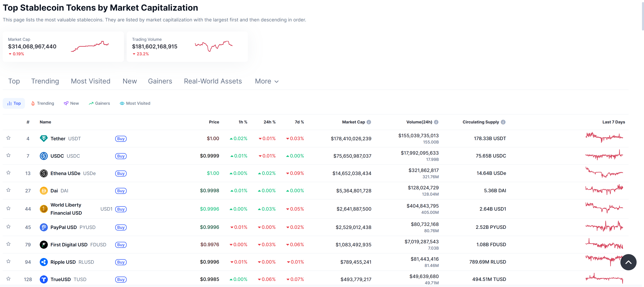Image resolution: width=644 pixels, height=287 pixels.
Task: Toggle the watchlist star for Dai
Action: pyautogui.click(x=8, y=190)
